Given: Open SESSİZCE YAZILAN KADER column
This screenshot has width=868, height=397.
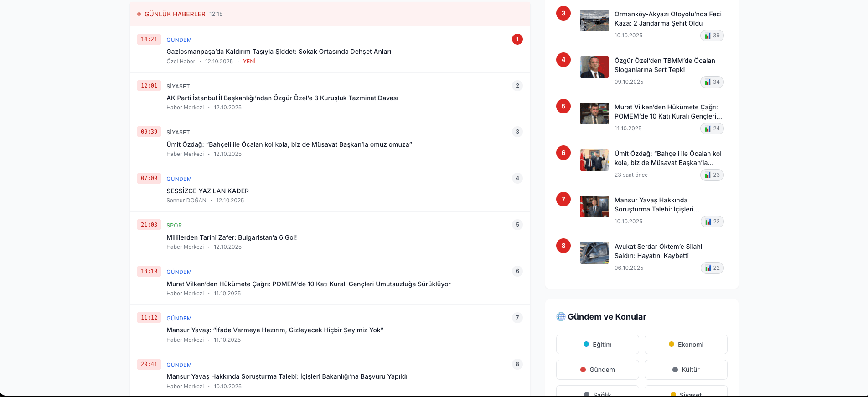Looking at the screenshot, I should pyautogui.click(x=207, y=191).
